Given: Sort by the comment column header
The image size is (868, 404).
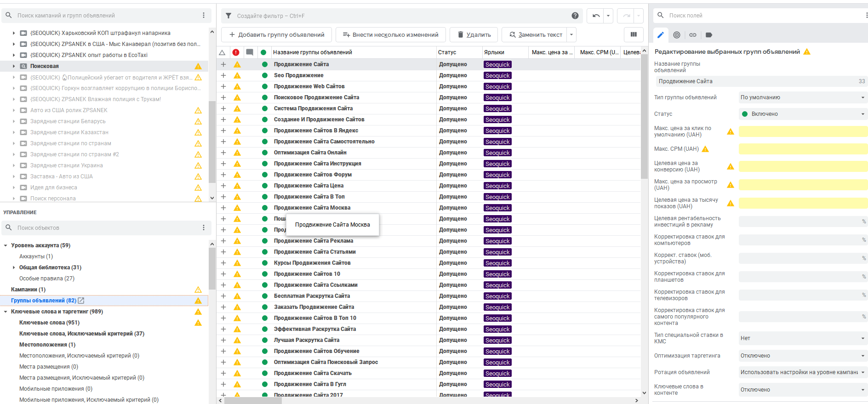Looking at the screenshot, I should point(250,52).
